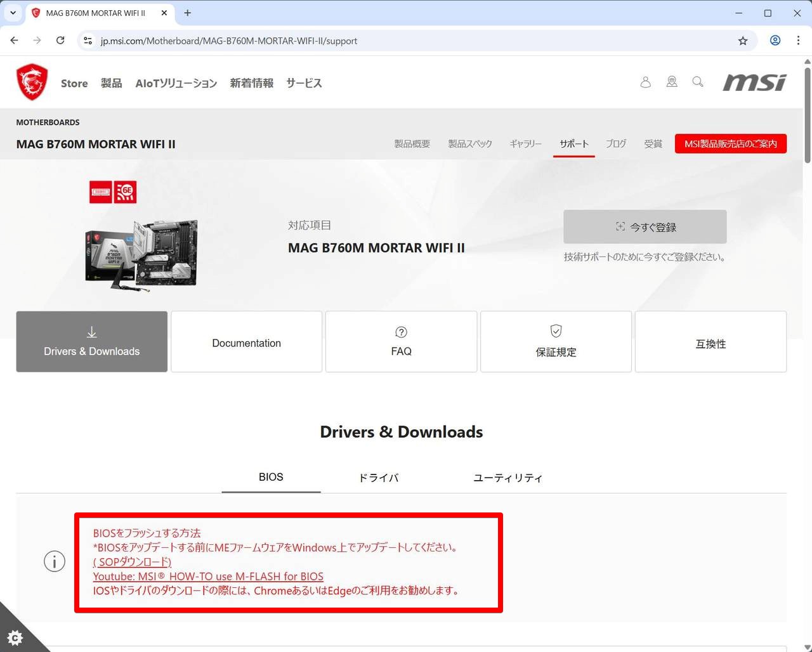Open the user account icon in header
This screenshot has height=652, width=812.
(645, 82)
